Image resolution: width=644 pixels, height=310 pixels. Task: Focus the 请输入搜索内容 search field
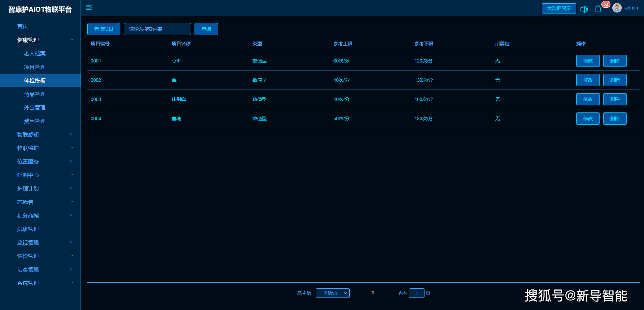coord(157,29)
